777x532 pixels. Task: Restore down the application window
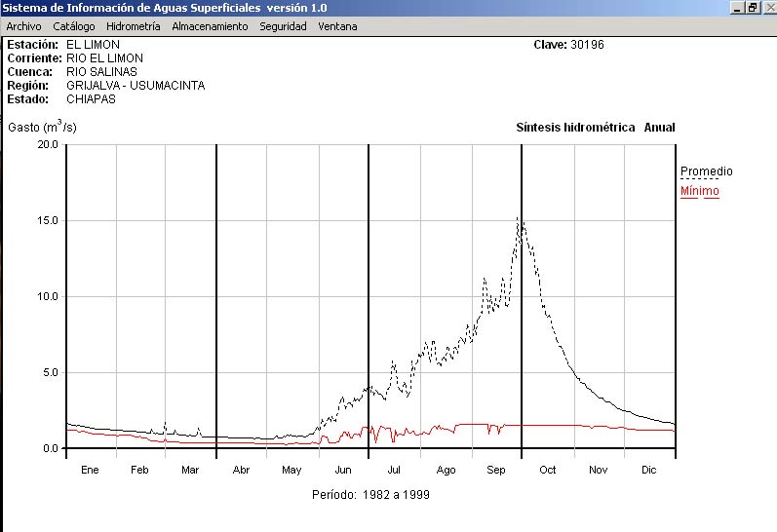pos(753,8)
